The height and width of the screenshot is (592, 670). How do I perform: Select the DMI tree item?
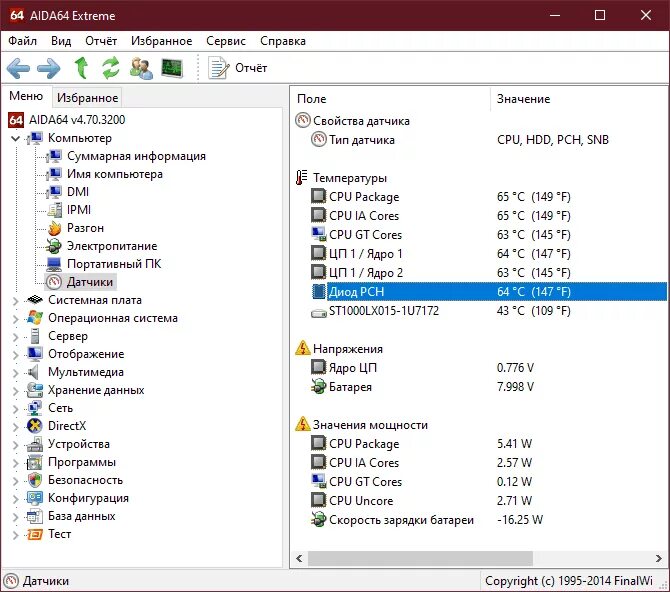78,192
